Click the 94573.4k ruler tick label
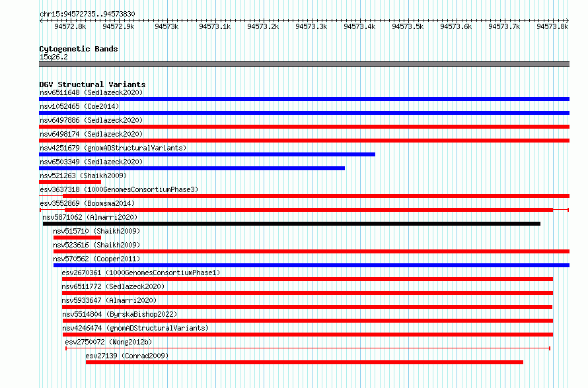 359,26
